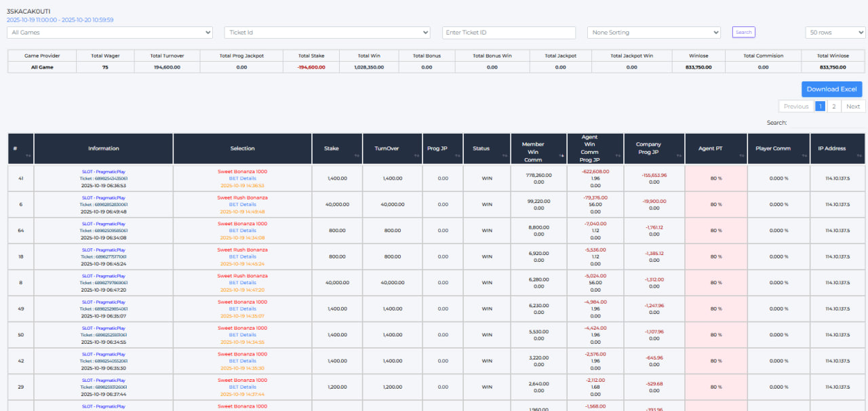
Task: Go to the Previous page
Action: [796, 106]
